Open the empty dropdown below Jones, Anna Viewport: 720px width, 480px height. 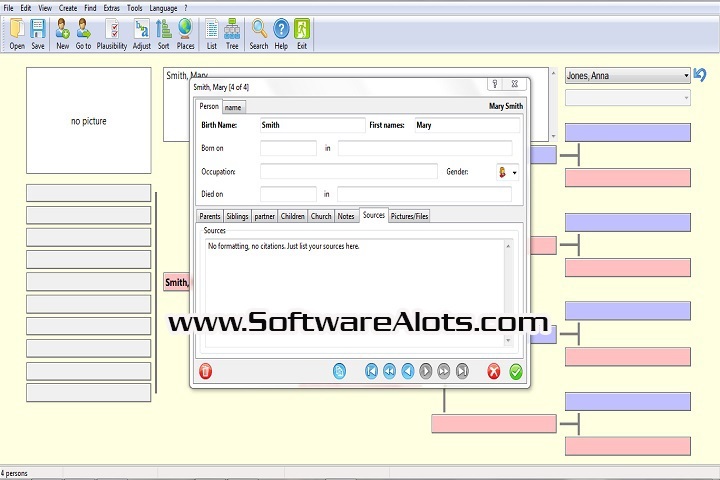(627, 98)
